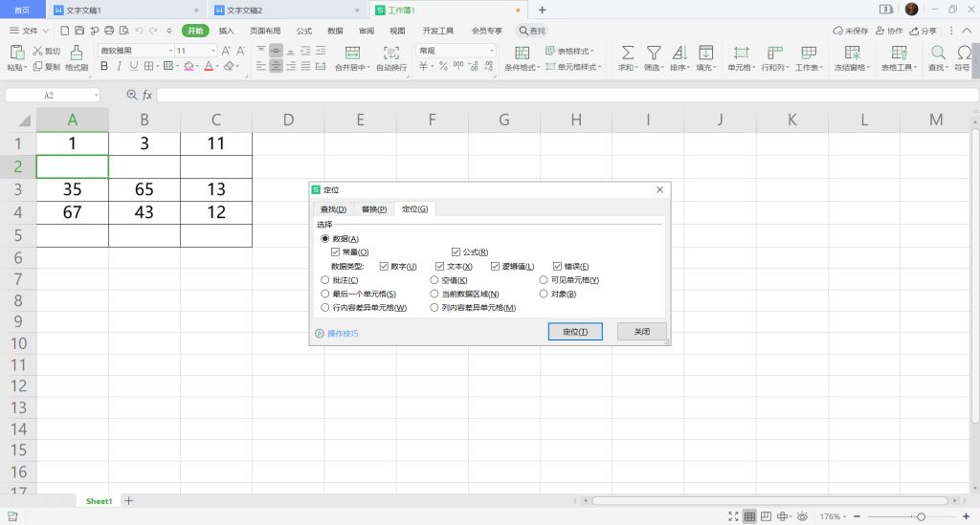
Task: Click the decrease font size icon
Action: coord(240,51)
